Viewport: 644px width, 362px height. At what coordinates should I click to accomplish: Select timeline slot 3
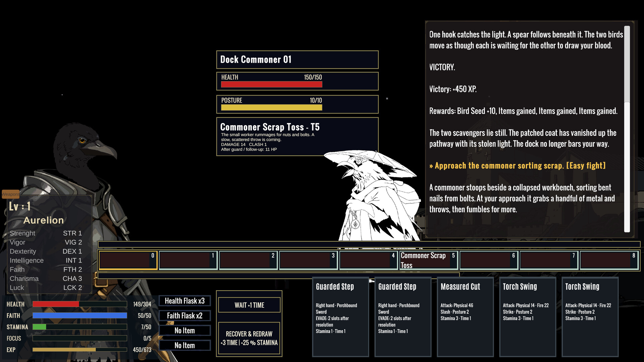click(x=308, y=260)
